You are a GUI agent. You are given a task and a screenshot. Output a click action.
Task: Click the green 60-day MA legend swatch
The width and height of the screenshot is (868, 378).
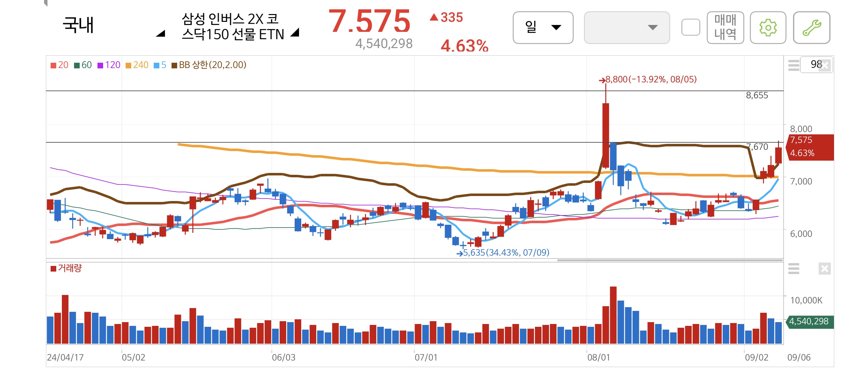click(x=77, y=65)
